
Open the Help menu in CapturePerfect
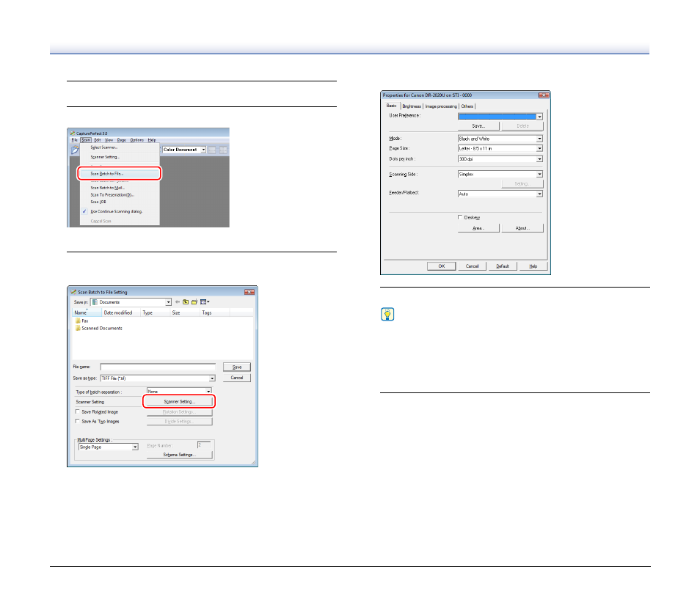(152, 140)
